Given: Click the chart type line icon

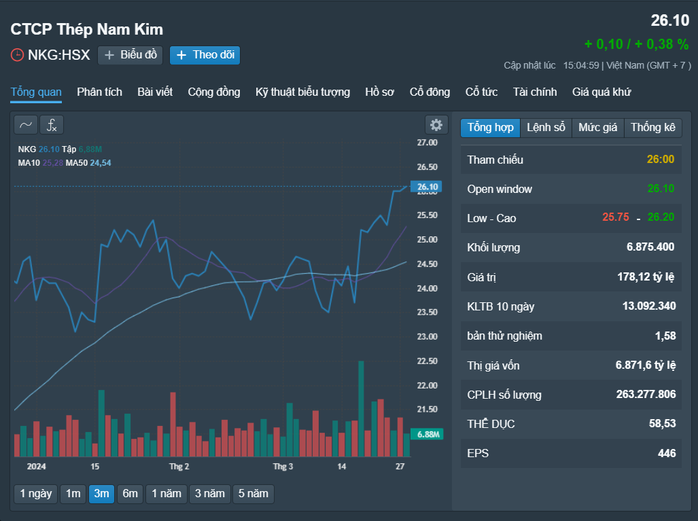Looking at the screenshot, I should [26, 125].
